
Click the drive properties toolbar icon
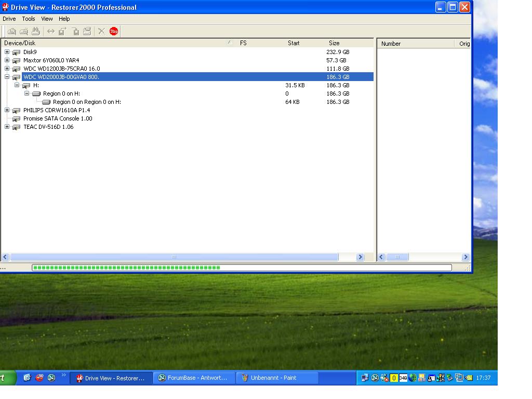tap(87, 32)
